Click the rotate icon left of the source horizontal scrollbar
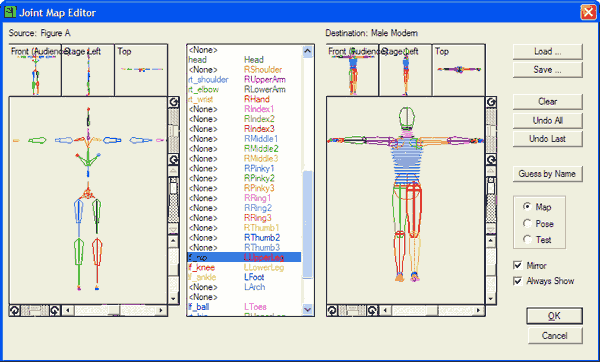This screenshot has height=362, width=600. tap(55, 310)
